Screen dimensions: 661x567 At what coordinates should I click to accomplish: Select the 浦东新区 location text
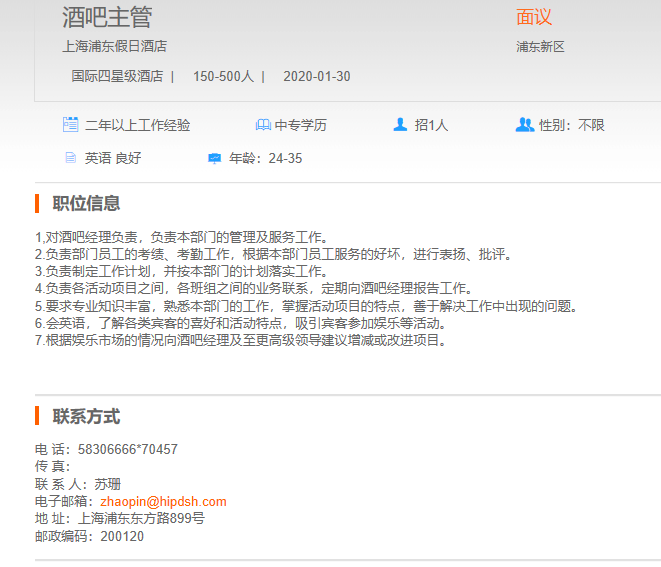point(540,47)
